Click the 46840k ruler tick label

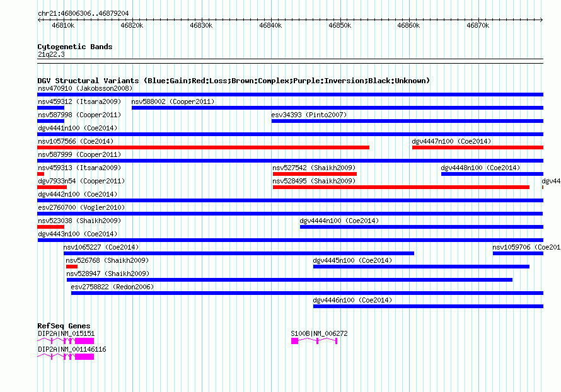270,25
